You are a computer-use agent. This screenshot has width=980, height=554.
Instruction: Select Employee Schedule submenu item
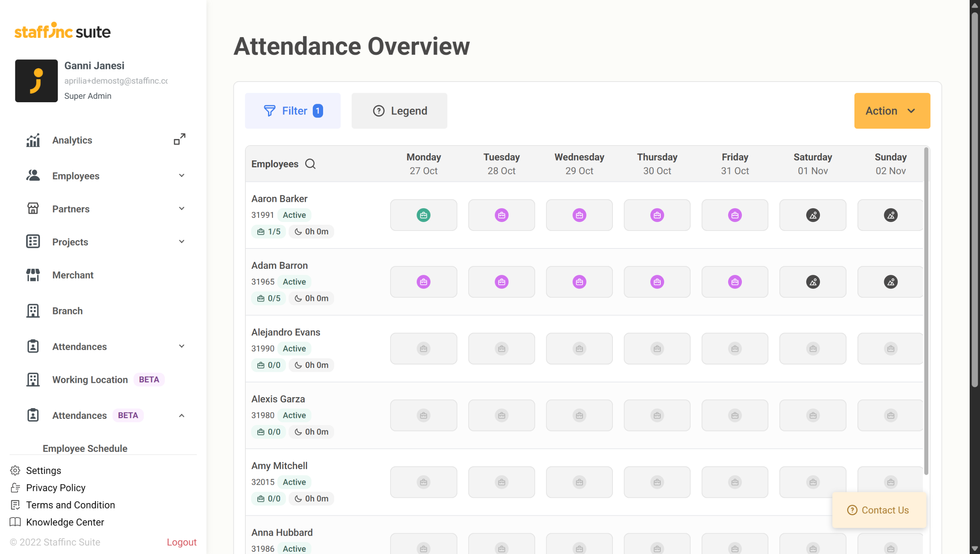click(x=85, y=448)
